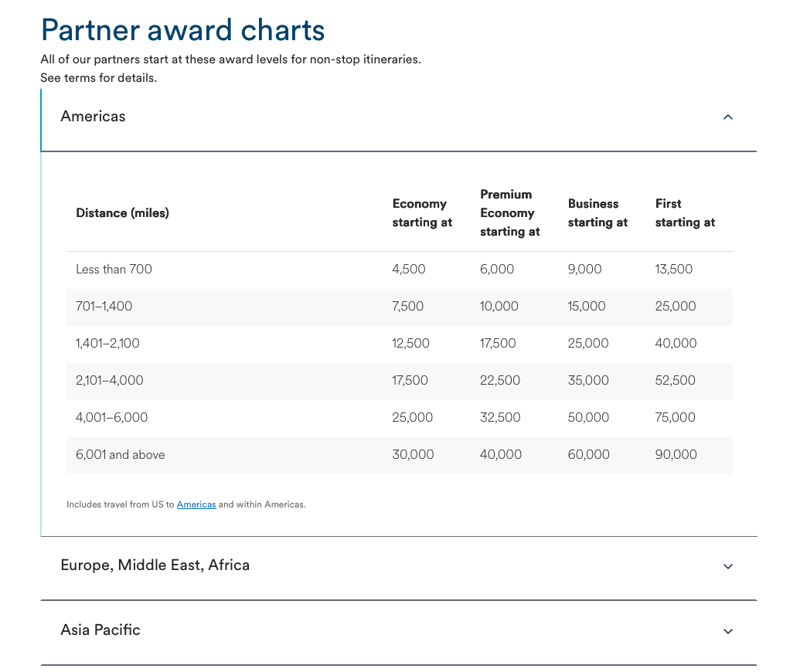
Task: Expand the Asia Pacific accordion title
Action: (x=100, y=630)
